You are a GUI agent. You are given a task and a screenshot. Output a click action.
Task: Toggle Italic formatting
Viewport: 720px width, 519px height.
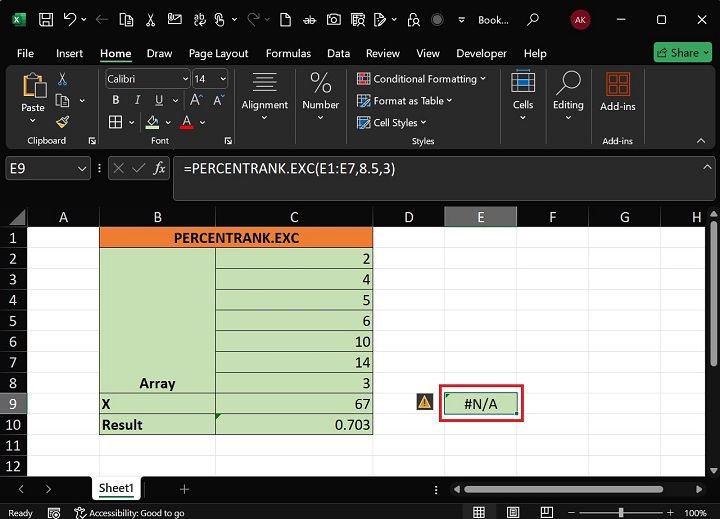click(137, 100)
